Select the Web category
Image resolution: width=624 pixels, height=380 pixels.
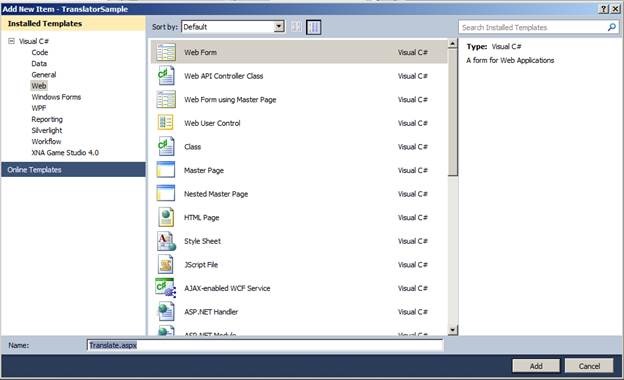39,86
